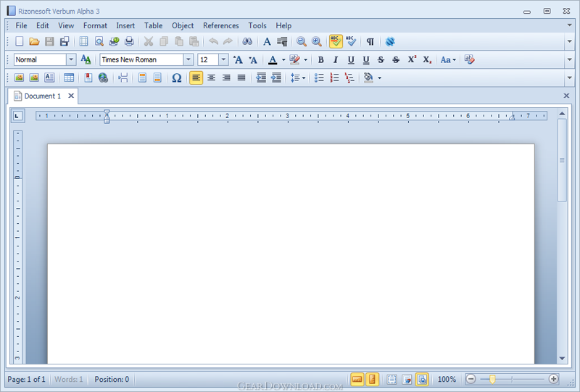Insert a symbol with the Omega icon

(x=176, y=78)
